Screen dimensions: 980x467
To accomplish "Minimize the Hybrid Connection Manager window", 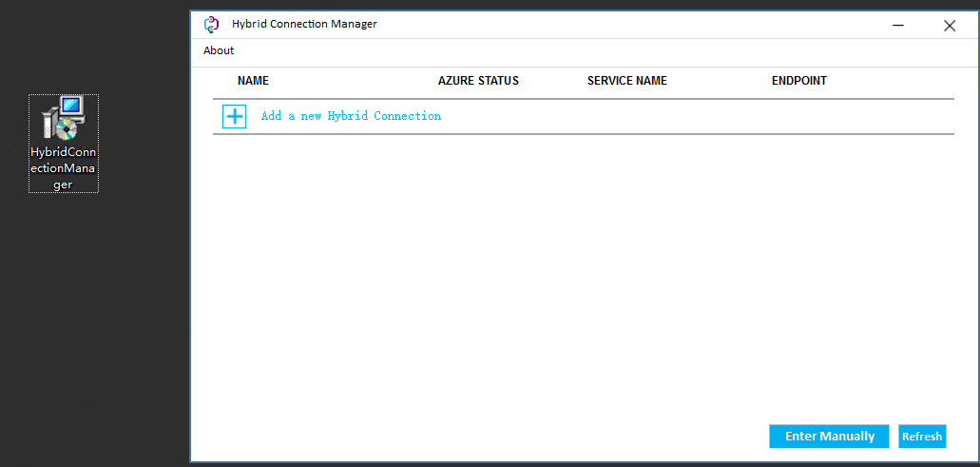I will point(897,26).
